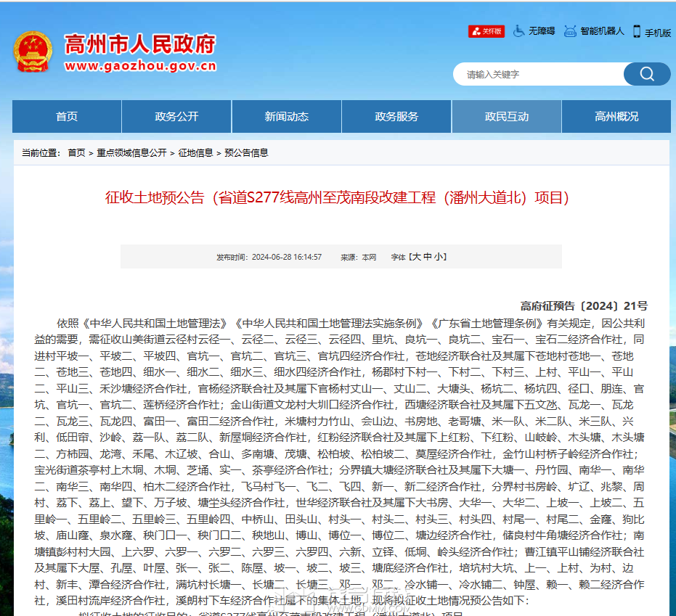Click the 当前位置 label
676x616 pixels.
[41, 153]
